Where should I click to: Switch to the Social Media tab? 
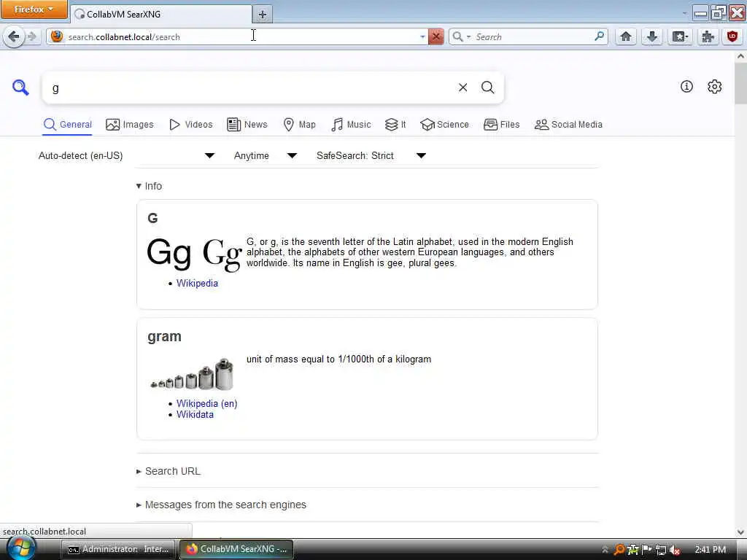click(x=568, y=125)
